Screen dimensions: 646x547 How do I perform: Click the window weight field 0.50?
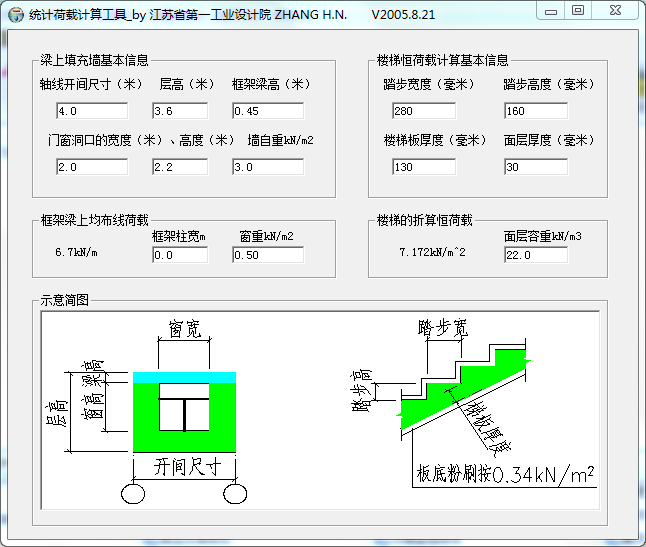268,255
